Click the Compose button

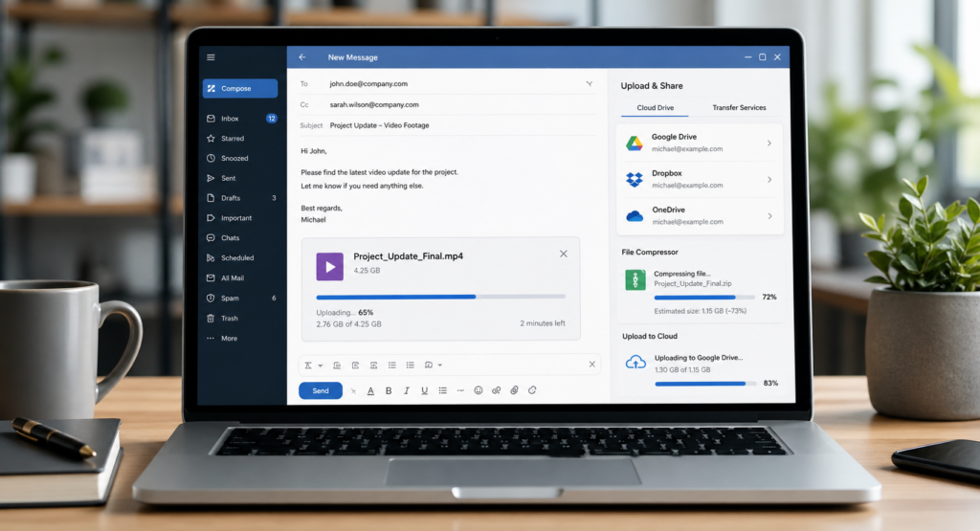tap(240, 88)
